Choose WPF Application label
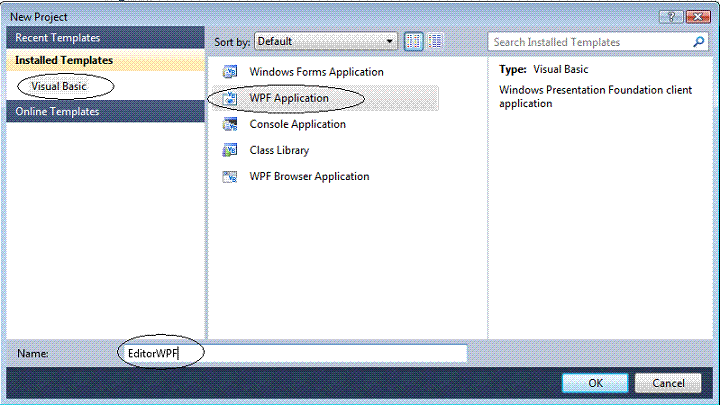This screenshot has width=720, height=405. pos(289,98)
